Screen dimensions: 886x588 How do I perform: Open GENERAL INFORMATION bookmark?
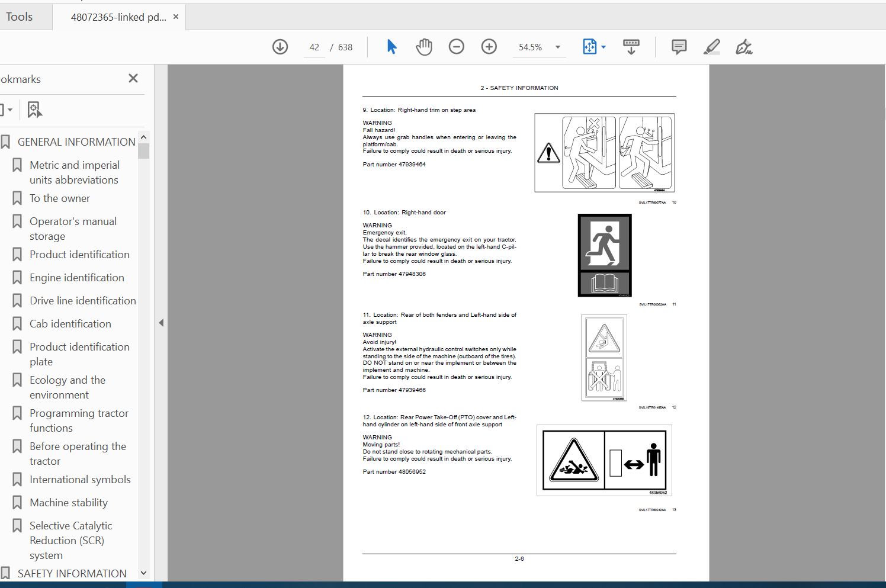click(x=76, y=142)
